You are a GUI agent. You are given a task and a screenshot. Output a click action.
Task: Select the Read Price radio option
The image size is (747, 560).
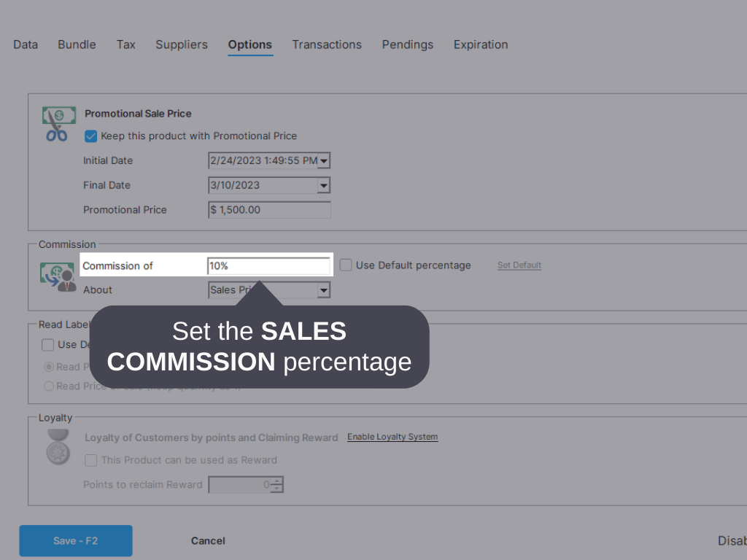tap(49, 386)
